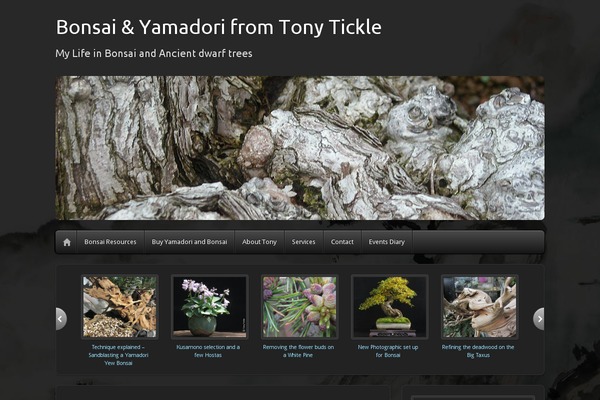Open the Big Taxus deadwood thumbnail
The width and height of the screenshot is (600, 400).
pyautogui.click(x=479, y=307)
